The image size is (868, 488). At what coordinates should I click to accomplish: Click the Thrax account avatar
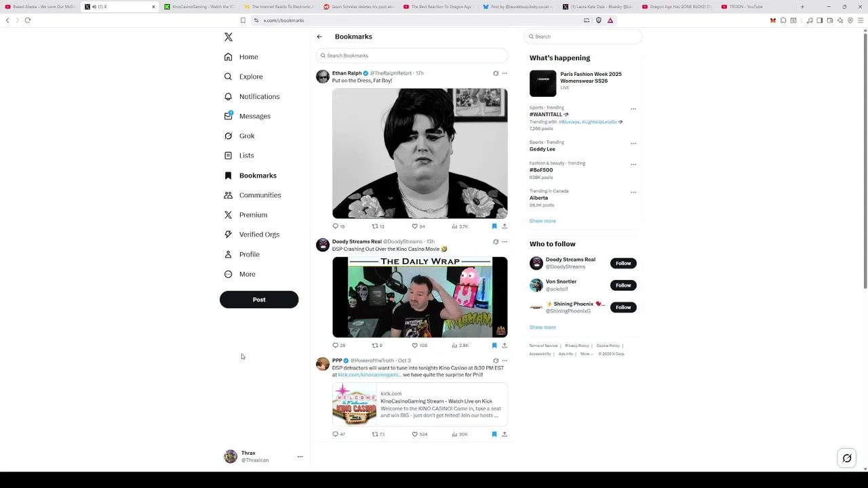click(231, 456)
